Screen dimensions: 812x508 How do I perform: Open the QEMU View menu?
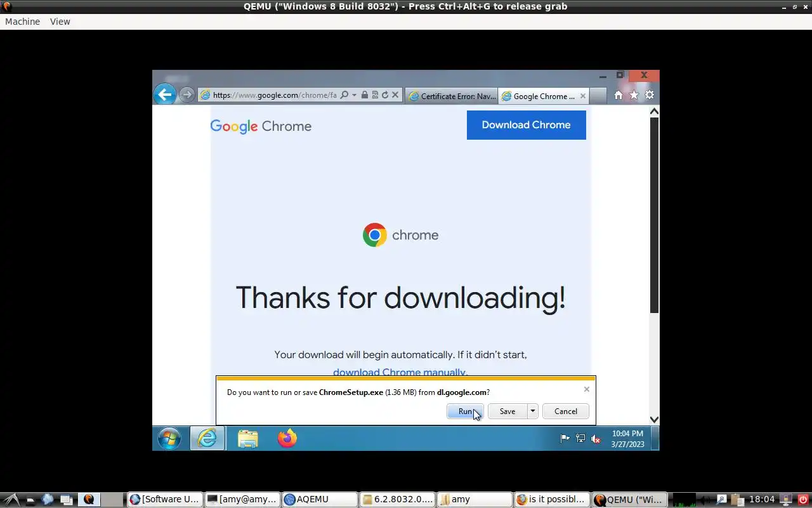point(60,22)
